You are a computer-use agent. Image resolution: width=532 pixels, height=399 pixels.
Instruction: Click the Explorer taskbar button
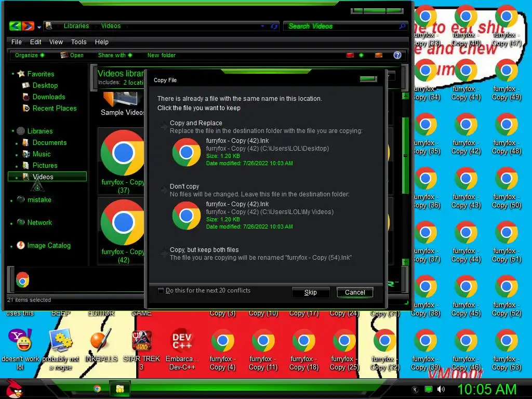click(x=120, y=389)
